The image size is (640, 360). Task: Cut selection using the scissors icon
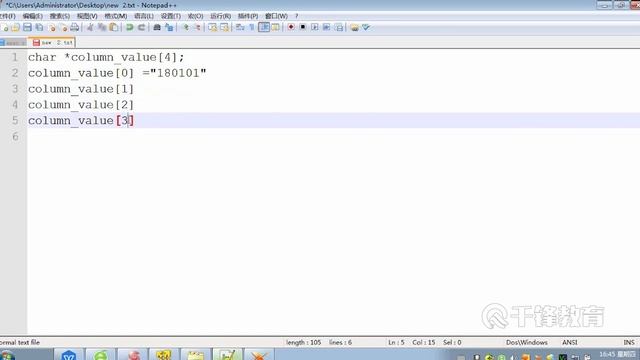(90, 27)
